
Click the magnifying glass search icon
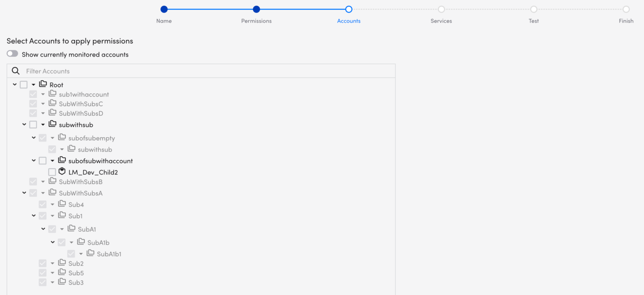16,70
